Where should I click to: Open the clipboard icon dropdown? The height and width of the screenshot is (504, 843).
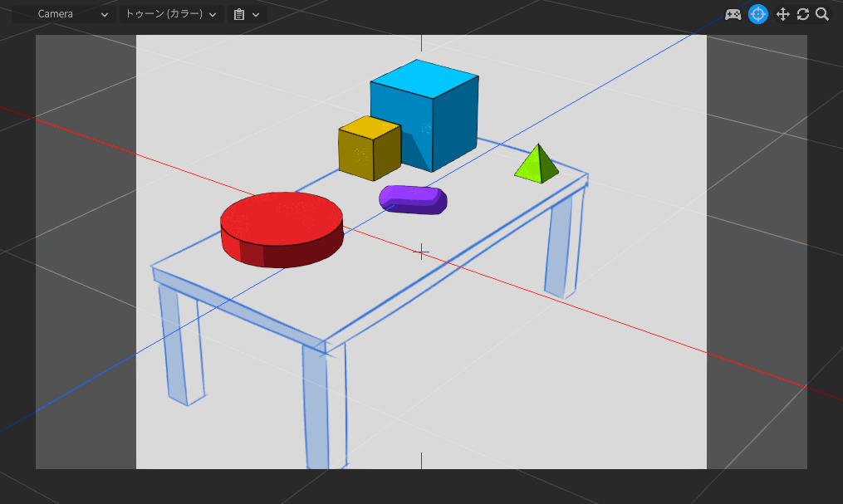(246, 14)
